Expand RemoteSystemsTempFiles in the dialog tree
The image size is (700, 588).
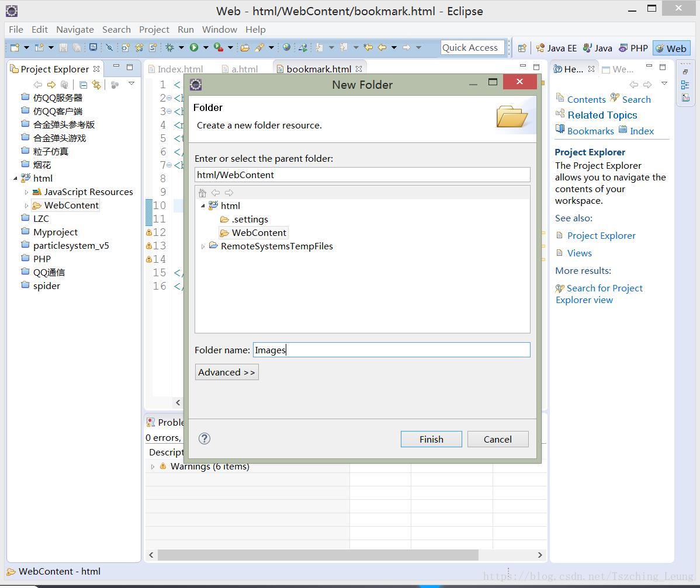(203, 246)
